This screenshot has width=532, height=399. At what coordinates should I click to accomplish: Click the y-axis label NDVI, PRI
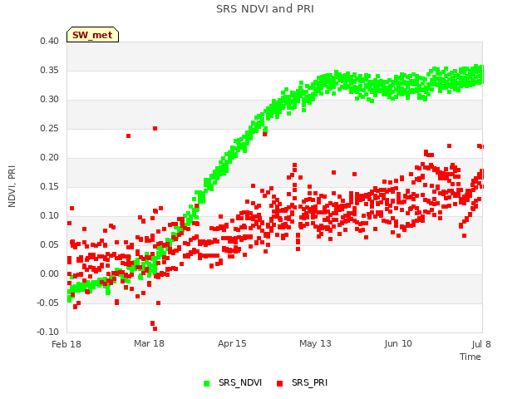pos(12,186)
